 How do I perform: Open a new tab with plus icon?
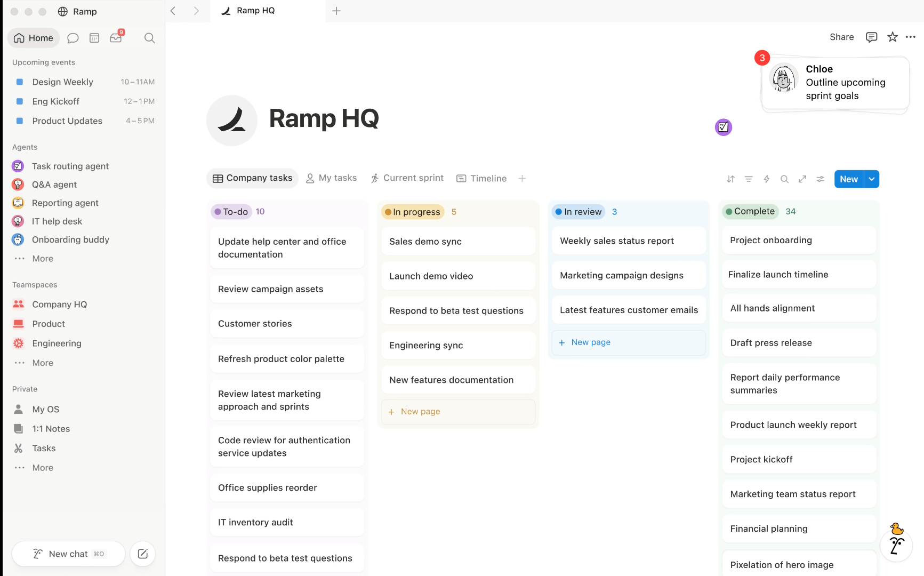click(x=336, y=11)
